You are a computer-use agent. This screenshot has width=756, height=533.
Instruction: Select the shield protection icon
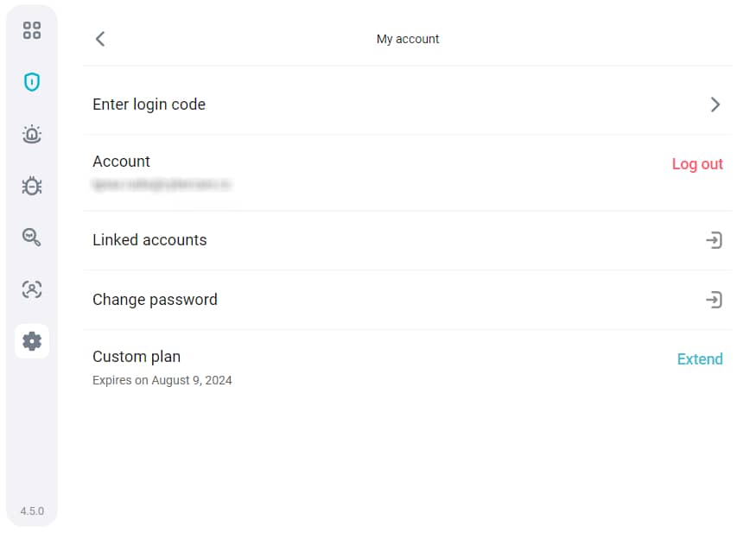point(32,83)
